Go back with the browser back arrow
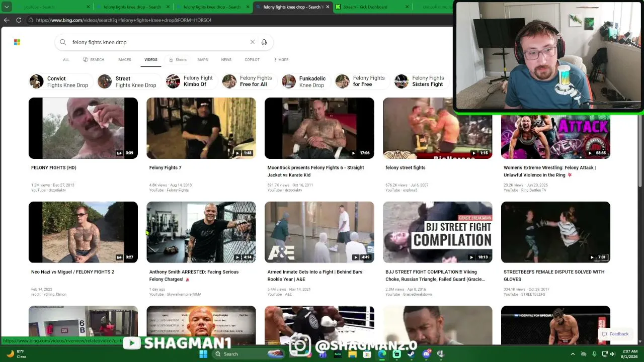The image size is (644, 362). [x=7, y=20]
